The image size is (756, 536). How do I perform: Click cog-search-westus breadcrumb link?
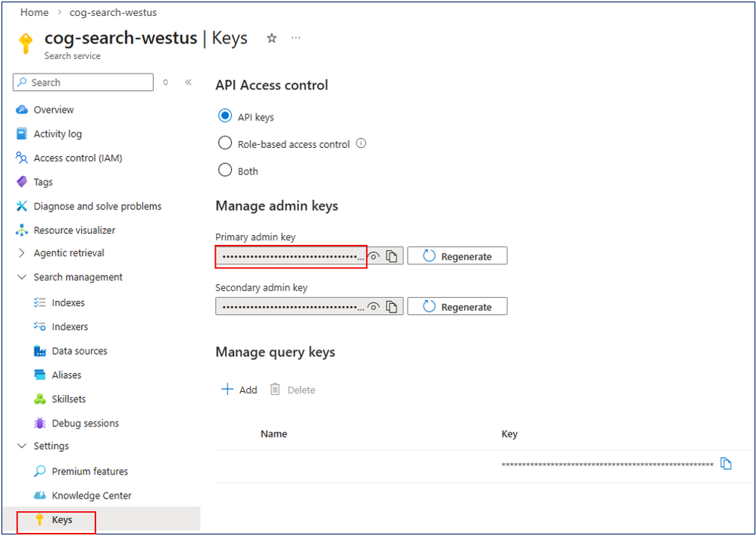pyautogui.click(x=114, y=13)
